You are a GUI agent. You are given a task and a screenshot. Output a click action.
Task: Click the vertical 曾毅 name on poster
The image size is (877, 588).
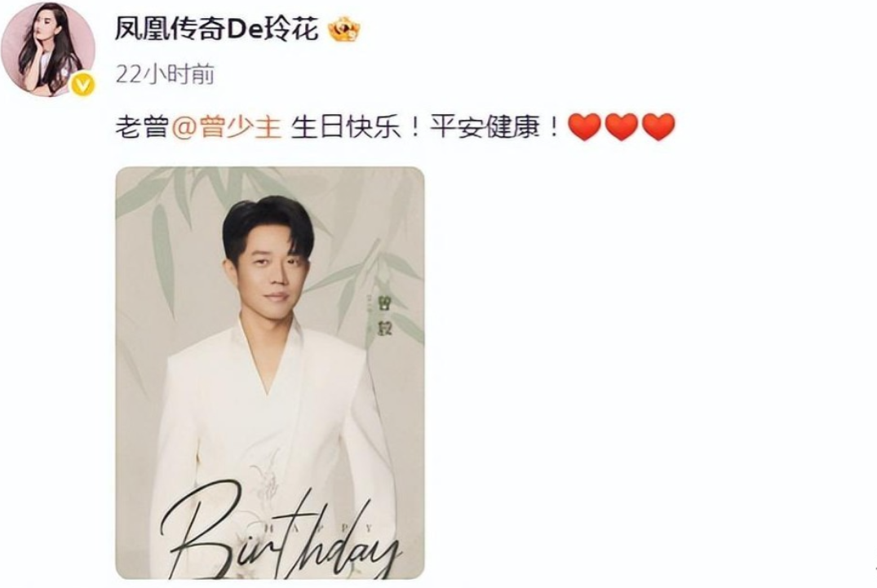click(385, 316)
